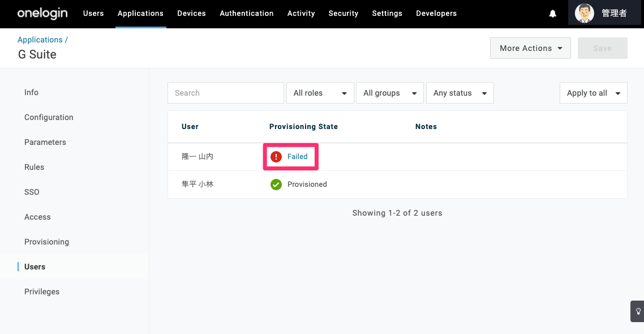Expand the Apply to all dropdown
The height and width of the screenshot is (334, 644).
pos(594,93)
